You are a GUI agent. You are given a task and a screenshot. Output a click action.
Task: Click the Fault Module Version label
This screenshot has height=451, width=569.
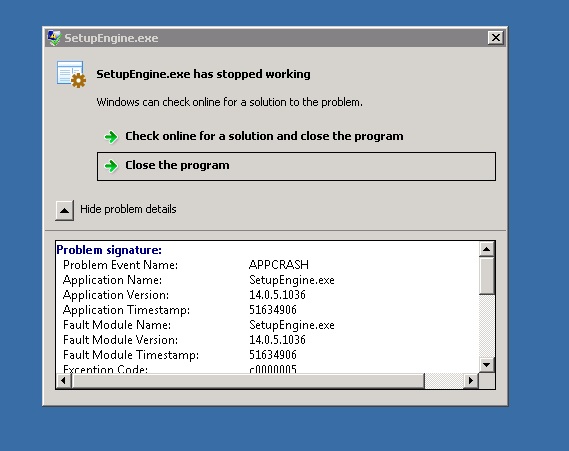pos(120,340)
